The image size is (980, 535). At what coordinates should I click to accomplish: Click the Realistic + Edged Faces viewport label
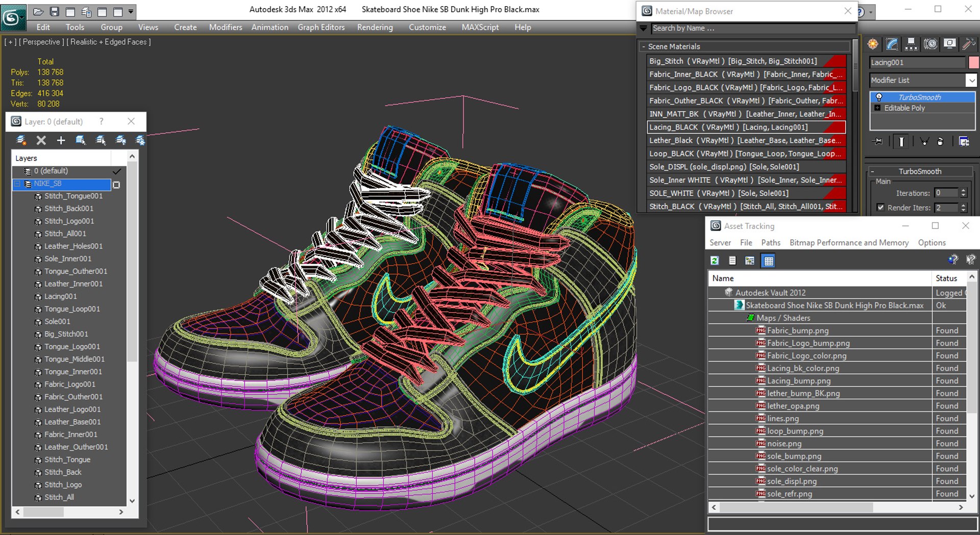[x=109, y=42]
